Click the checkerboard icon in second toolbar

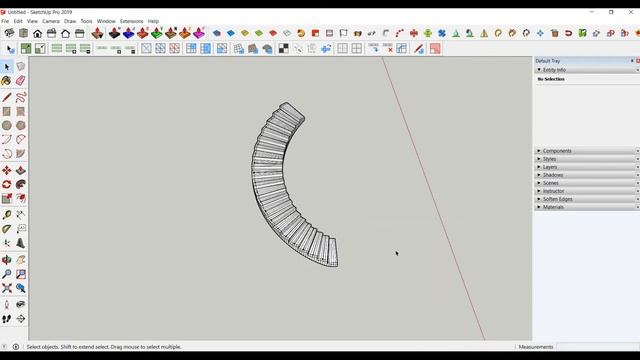point(283,49)
